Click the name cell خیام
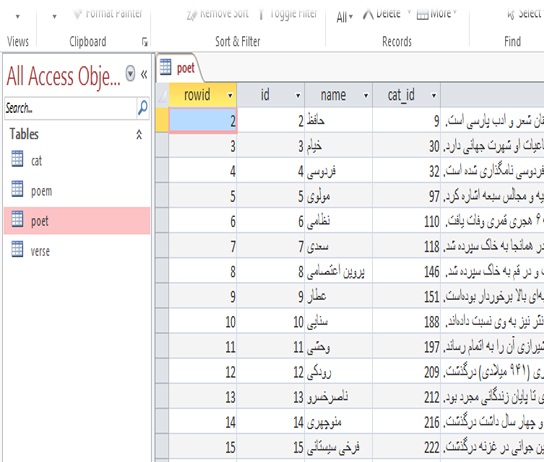 (339, 146)
